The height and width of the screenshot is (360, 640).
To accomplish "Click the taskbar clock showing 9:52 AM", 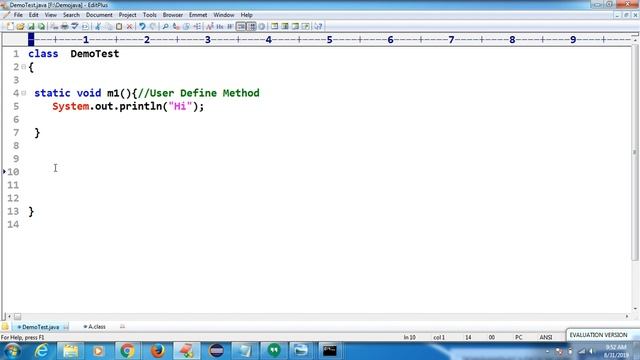I will point(616,351).
